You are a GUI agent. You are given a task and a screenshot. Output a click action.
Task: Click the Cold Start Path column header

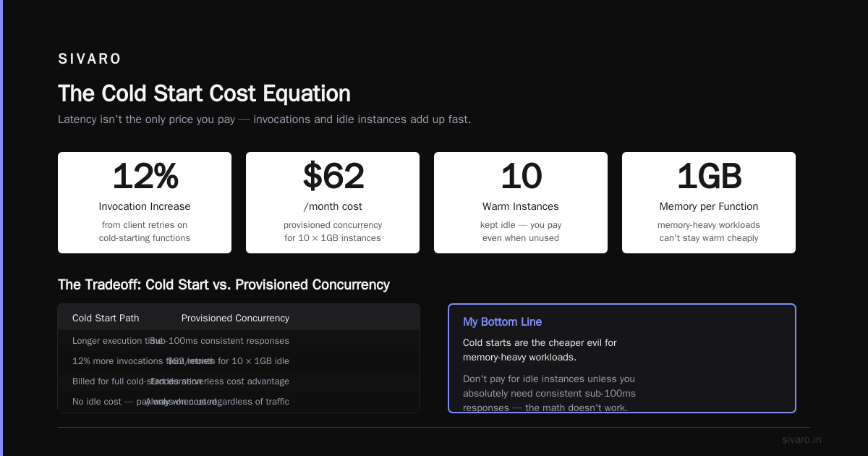click(x=106, y=318)
